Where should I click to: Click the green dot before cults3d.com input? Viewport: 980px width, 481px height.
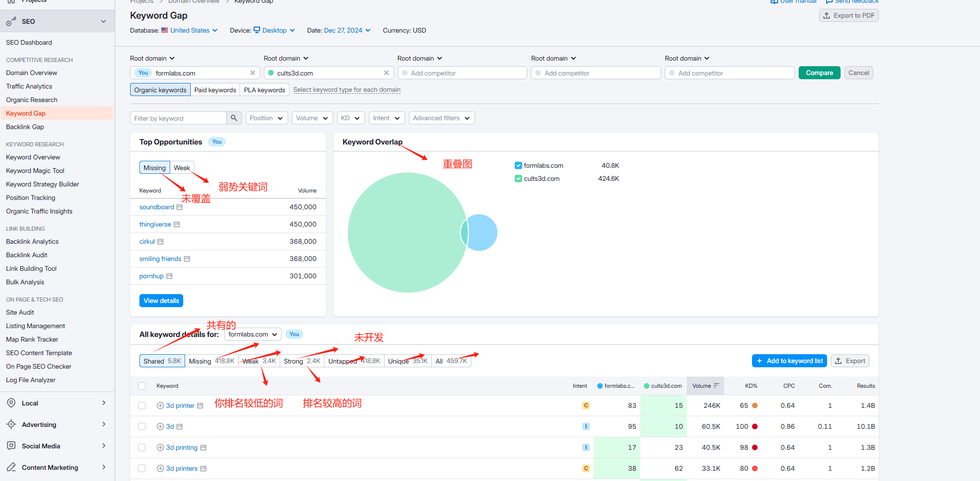pos(271,73)
